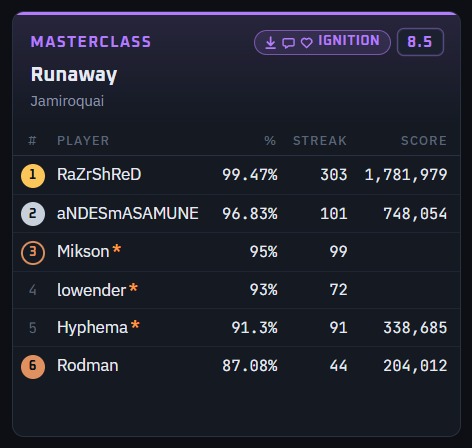Sort by the SCORE column header
This screenshot has height=448, width=472.
click(424, 141)
